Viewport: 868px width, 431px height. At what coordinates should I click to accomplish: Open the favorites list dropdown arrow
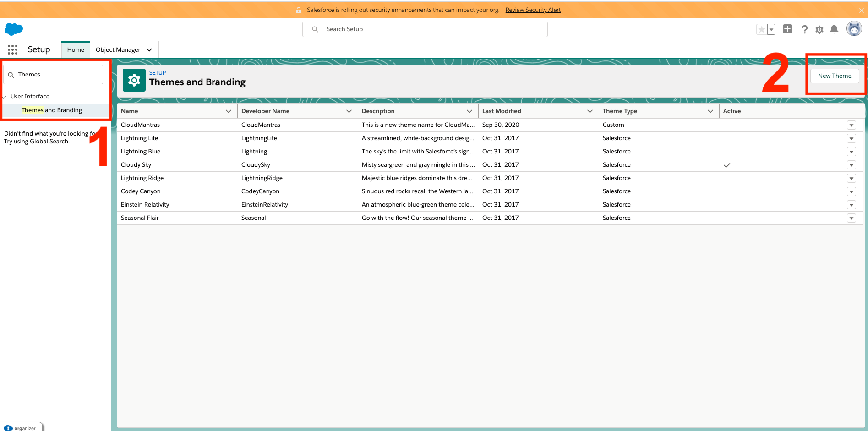(x=772, y=29)
